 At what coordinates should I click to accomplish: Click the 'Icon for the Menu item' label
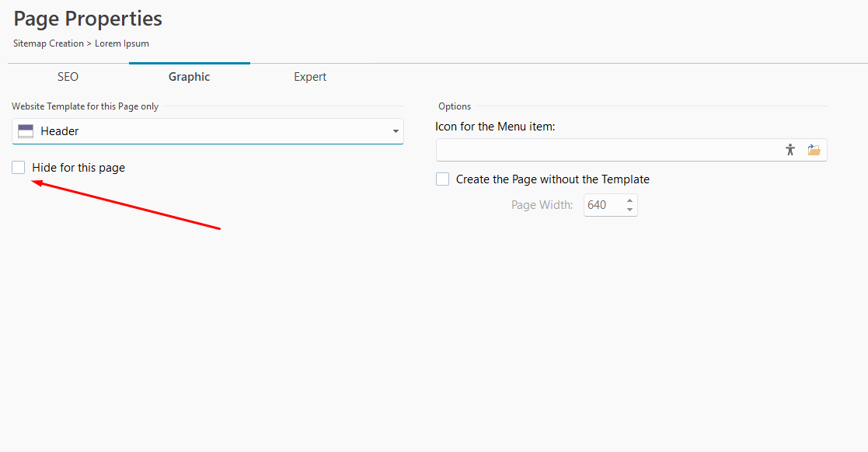[495, 126]
